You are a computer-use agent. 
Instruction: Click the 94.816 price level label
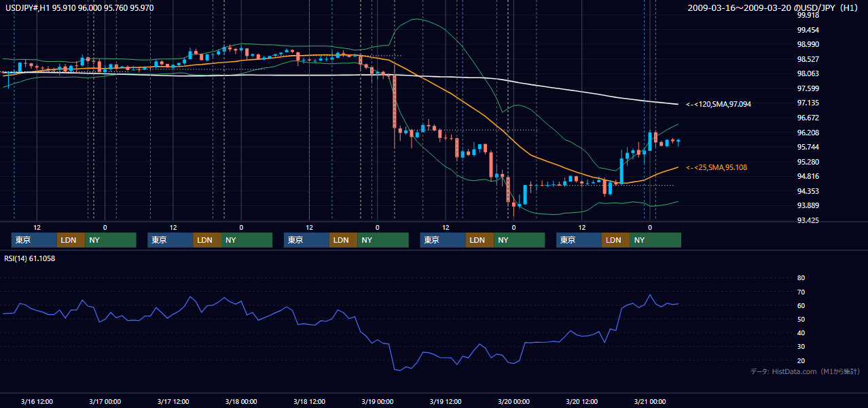(x=808, y=176)
